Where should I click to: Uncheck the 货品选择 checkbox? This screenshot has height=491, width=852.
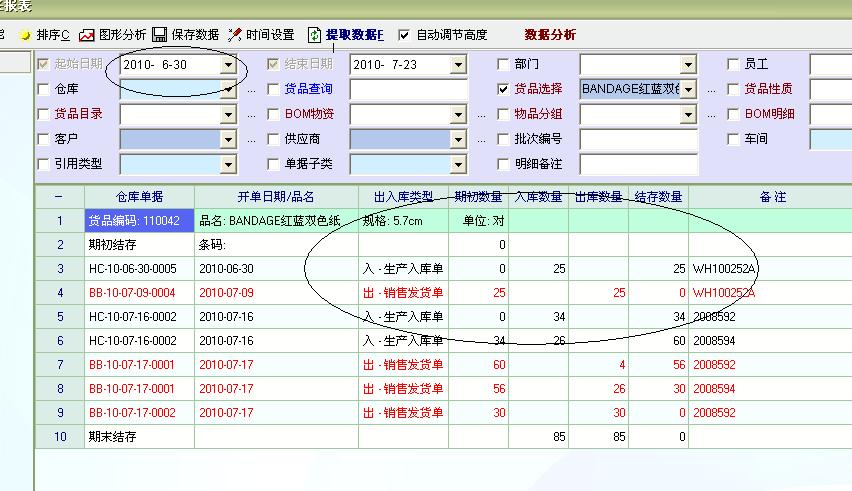tap(504, 89)
